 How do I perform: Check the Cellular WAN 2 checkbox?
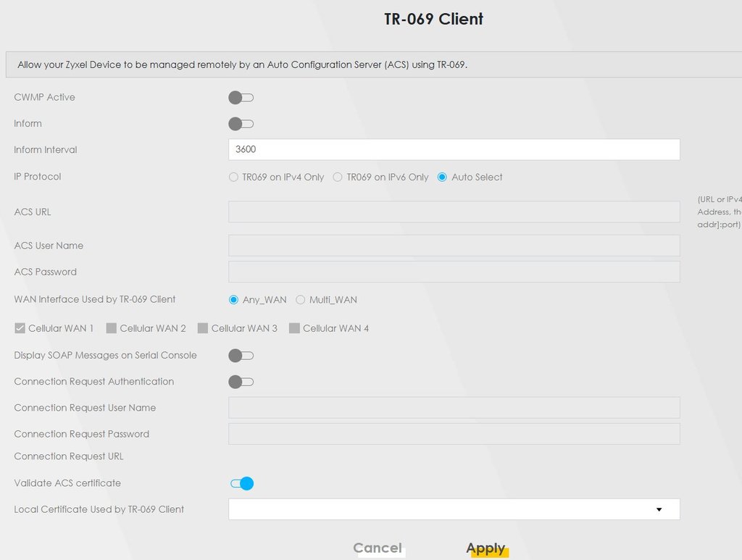111,328
